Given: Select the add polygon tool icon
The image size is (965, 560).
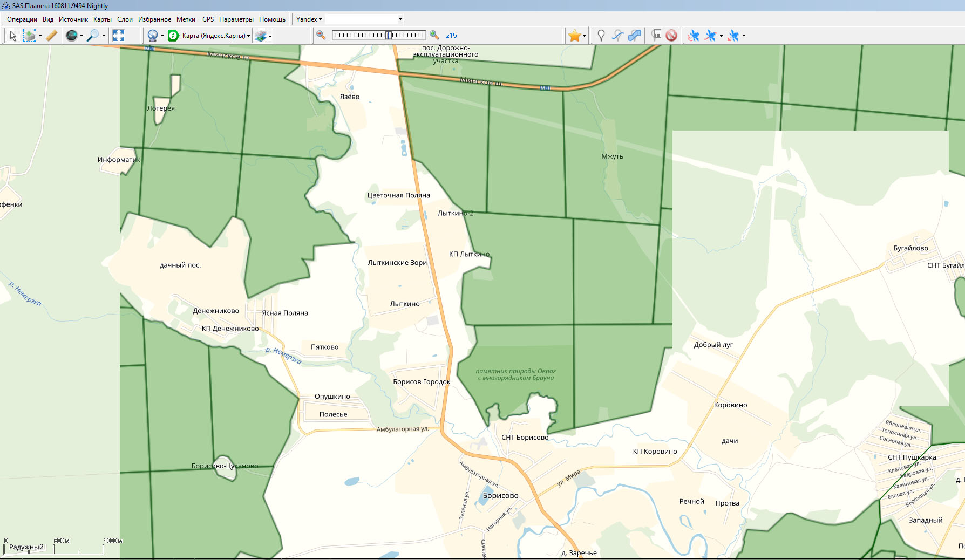Looking at the screenshot, I should [635, 36].
